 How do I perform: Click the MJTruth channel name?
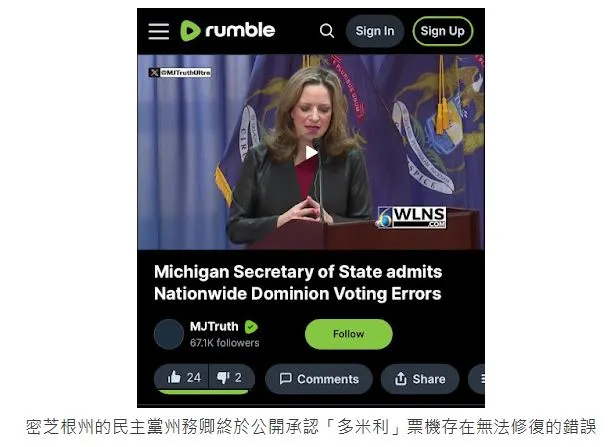(x=214, y=326)
